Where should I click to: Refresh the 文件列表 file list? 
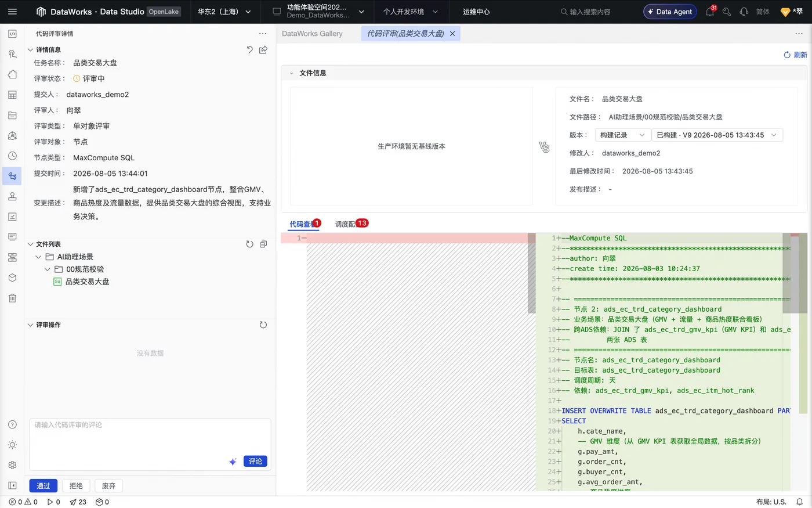pyautogui.click(x=249, y=244)
